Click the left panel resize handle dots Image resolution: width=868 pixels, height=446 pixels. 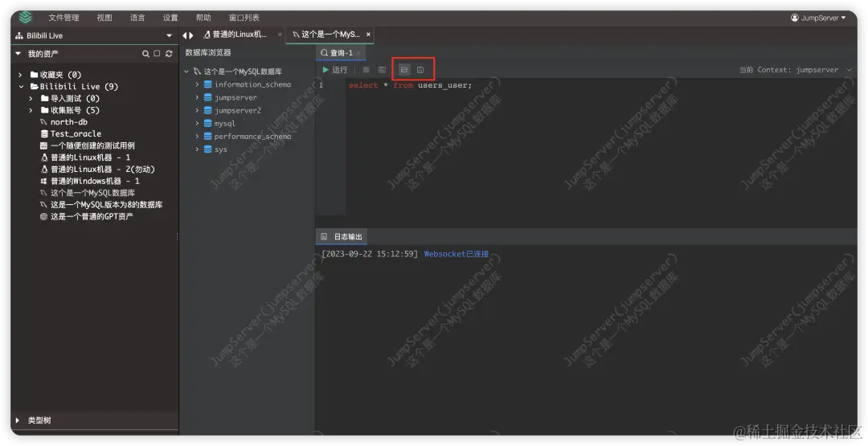pos(177,237)
